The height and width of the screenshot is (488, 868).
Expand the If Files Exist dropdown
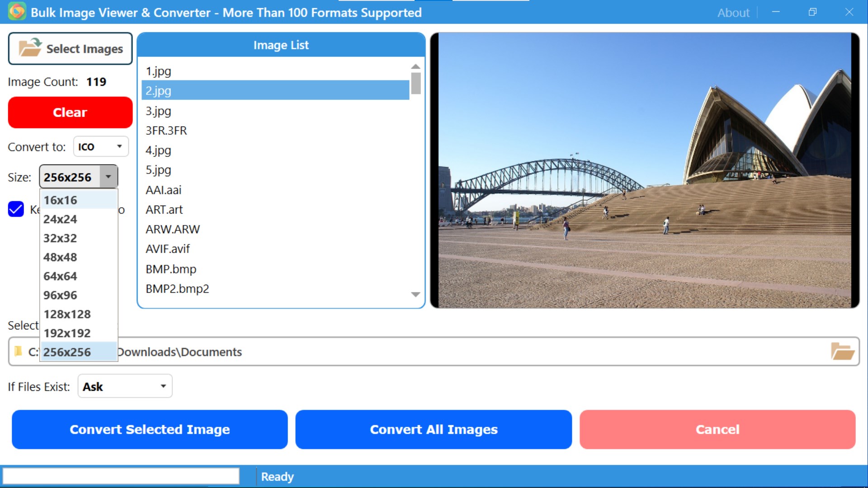125,386
